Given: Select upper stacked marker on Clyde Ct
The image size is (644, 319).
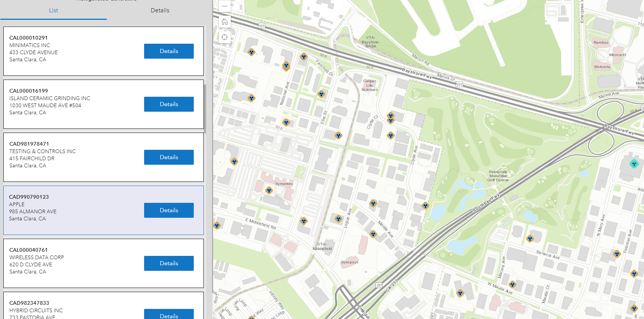Looking at the screenshot, I should 391,115.
